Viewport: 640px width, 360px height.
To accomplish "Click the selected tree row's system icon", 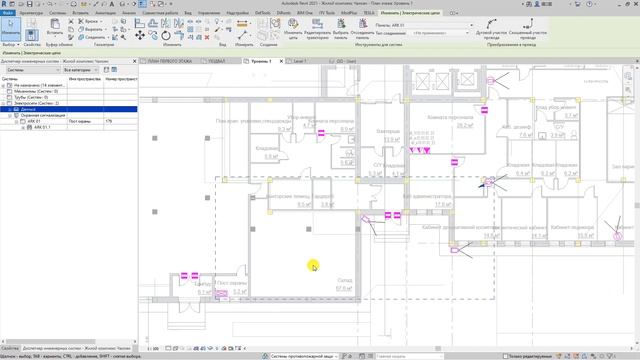I will pyautogui.click(x=16, y=109).
